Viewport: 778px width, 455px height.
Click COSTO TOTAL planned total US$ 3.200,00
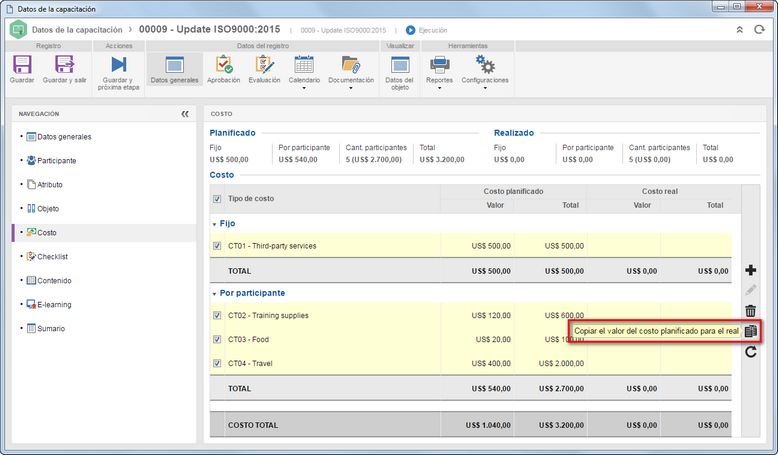click(561, 425)
